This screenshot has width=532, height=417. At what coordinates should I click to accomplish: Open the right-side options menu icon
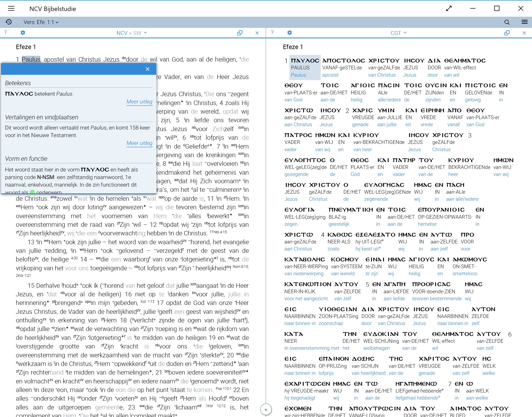pyautogui.click(x=524, y=22)
